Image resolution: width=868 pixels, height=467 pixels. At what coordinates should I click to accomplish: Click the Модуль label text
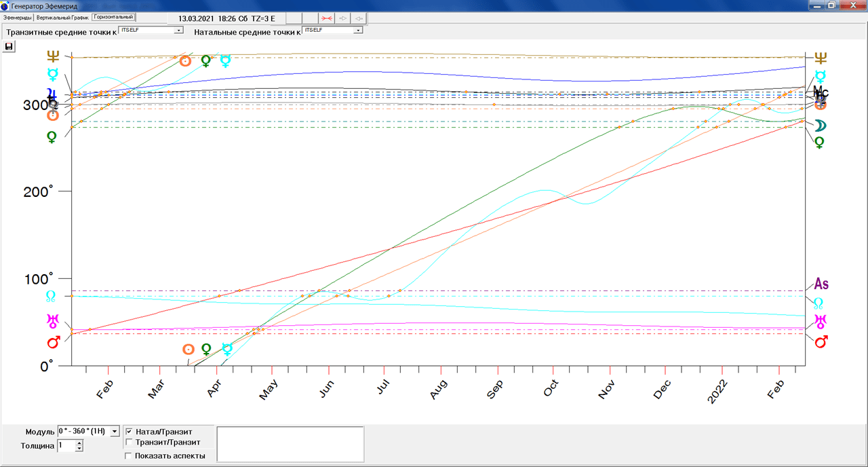coord(40,432)
